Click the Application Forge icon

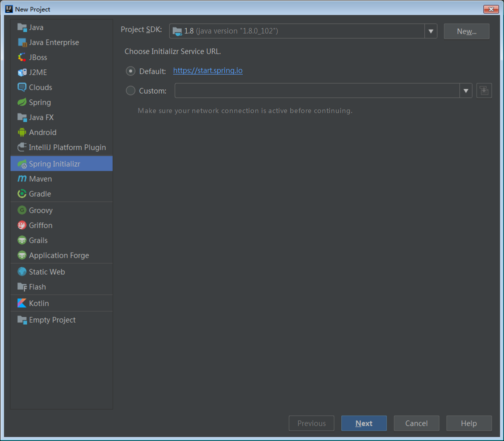22,255
